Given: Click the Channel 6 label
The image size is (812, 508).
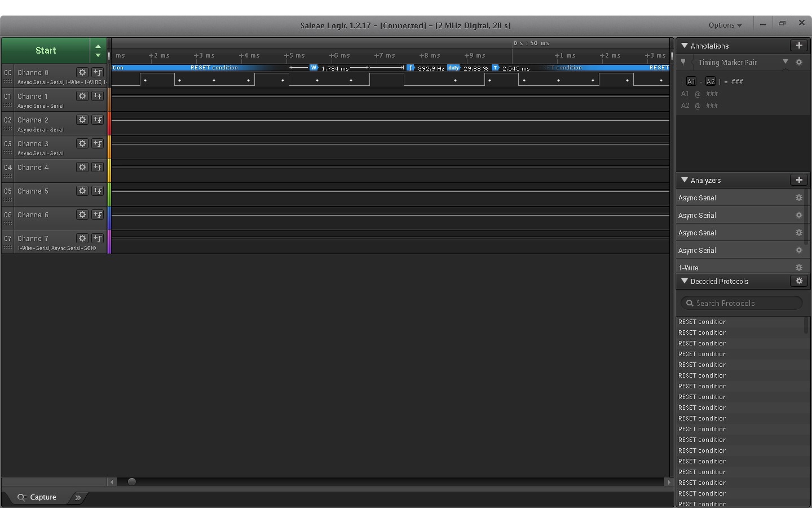Looking at the screenshot, I should (x=33, y=214).
